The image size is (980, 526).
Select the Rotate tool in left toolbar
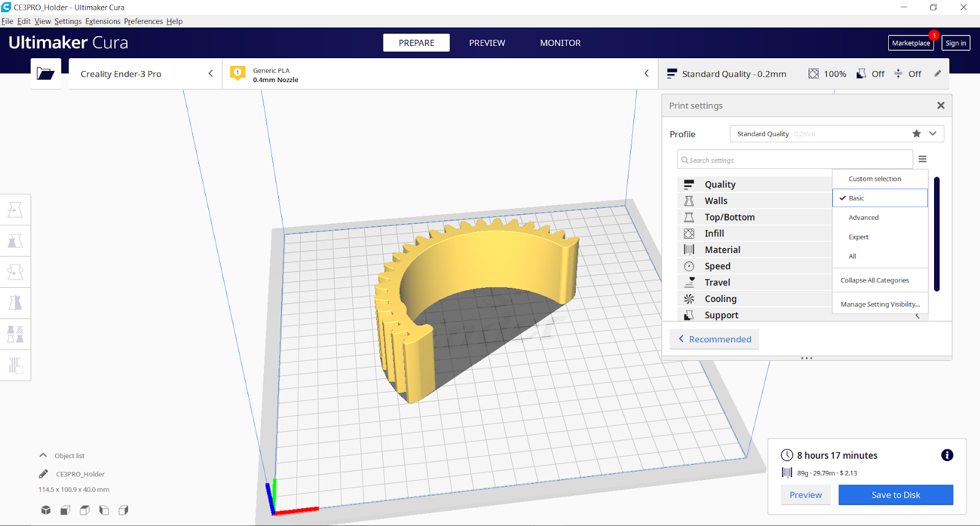tap(15, 272)
